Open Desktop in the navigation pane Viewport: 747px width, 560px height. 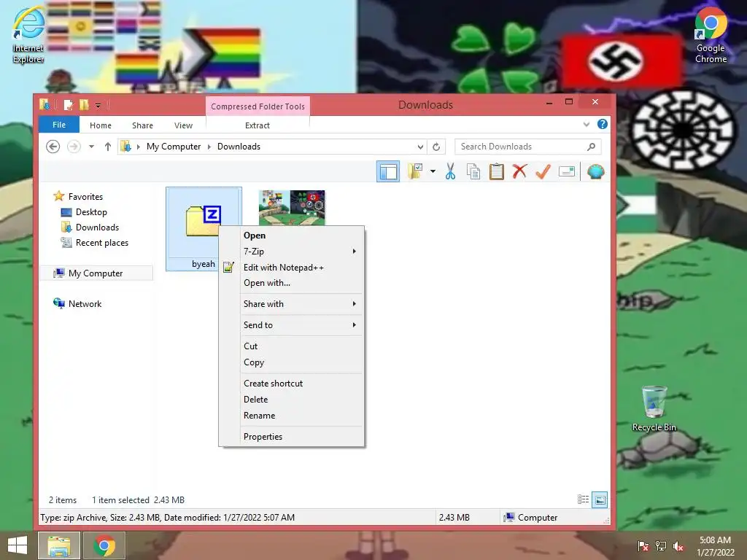tap(84, 212)
